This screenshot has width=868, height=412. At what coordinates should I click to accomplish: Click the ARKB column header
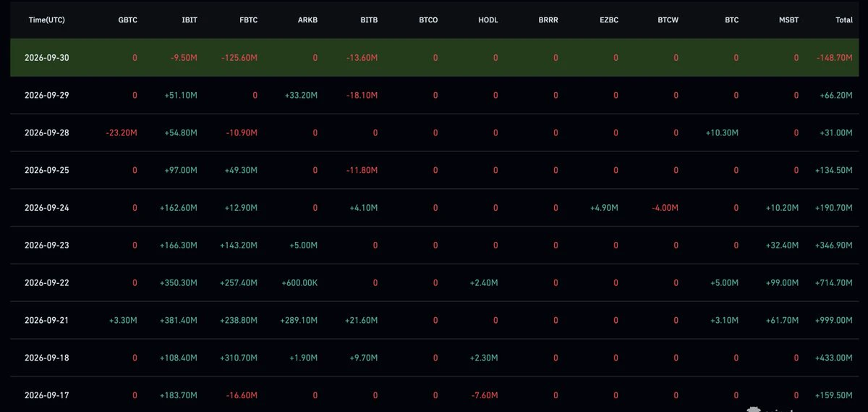308,20
